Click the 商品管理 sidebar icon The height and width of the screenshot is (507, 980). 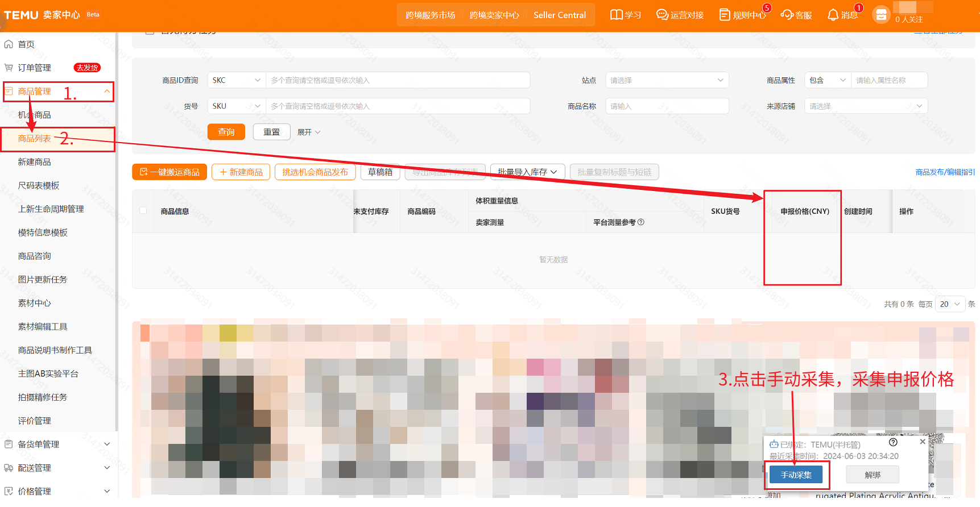tap(9, 91)
